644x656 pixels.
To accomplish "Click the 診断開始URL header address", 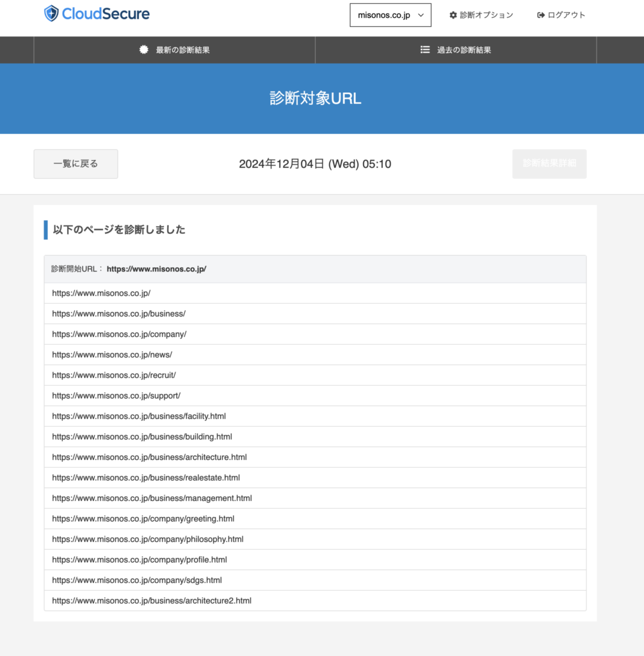I will (x=156, y=269).
